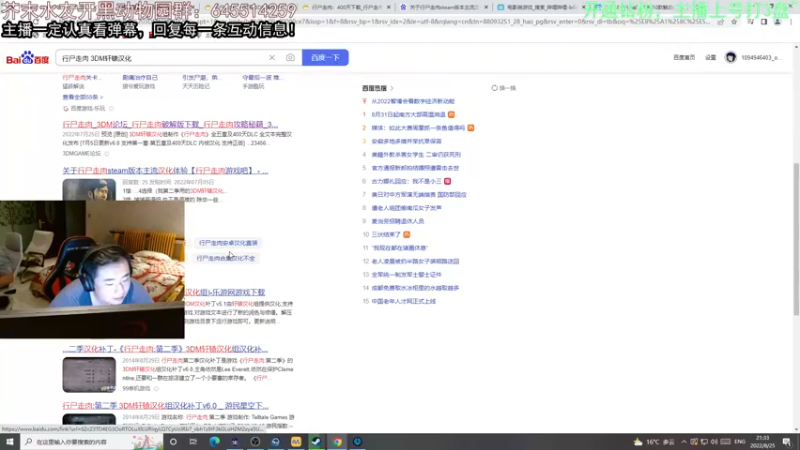Open the Windows Start menu
Viewport: 800px width, 450px height.
click(x=10, y=442)
